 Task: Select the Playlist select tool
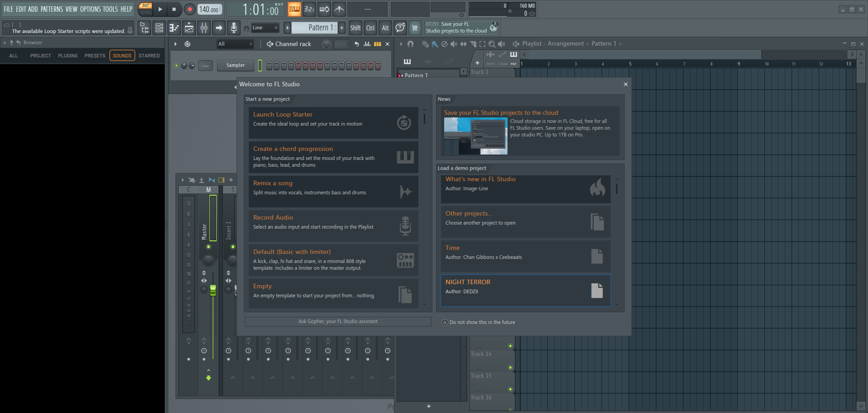[482, 44]
